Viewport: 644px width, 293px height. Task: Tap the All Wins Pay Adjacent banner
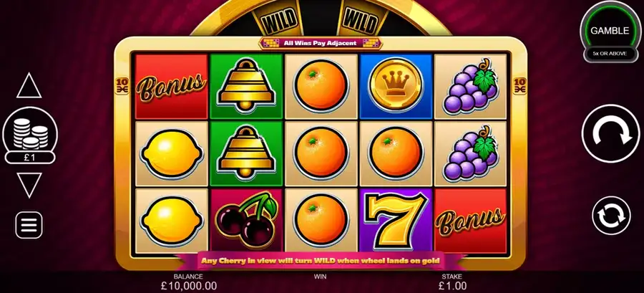click(x=320, y=43)
